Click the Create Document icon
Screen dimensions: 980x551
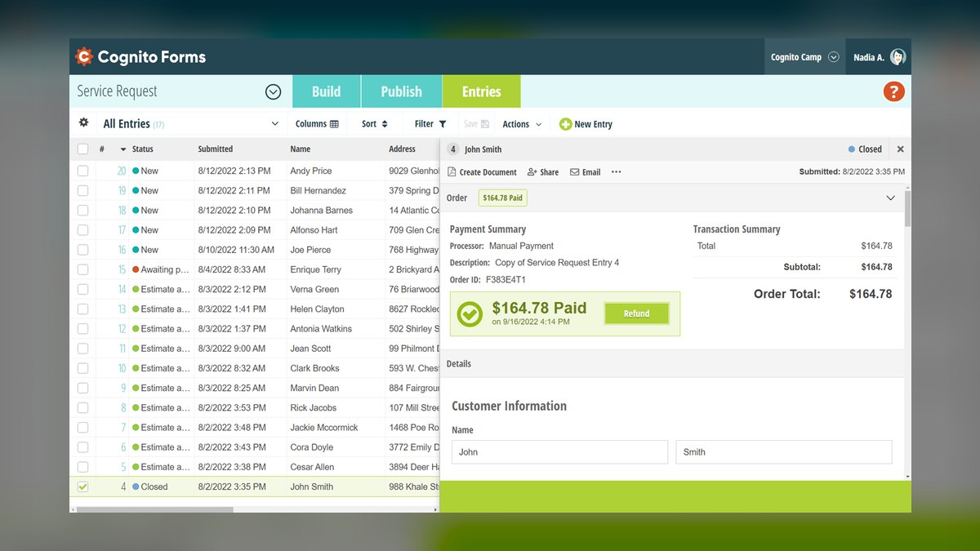452,172
